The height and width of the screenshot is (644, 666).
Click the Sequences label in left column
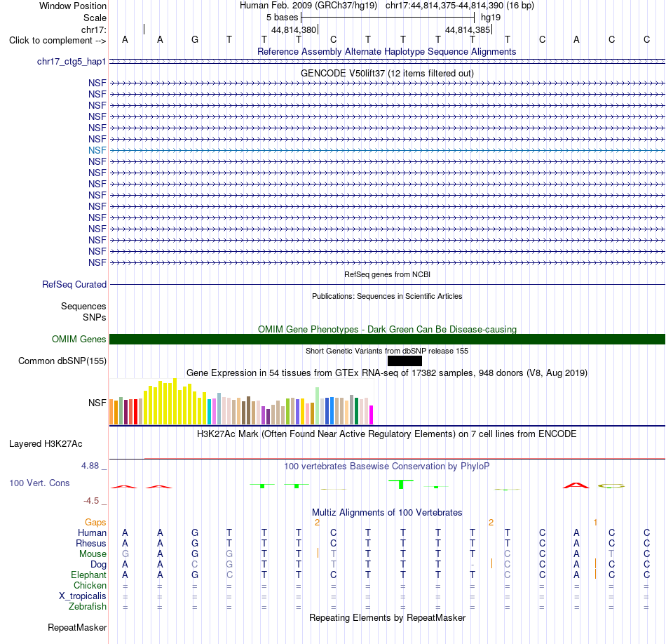[83, 307]
